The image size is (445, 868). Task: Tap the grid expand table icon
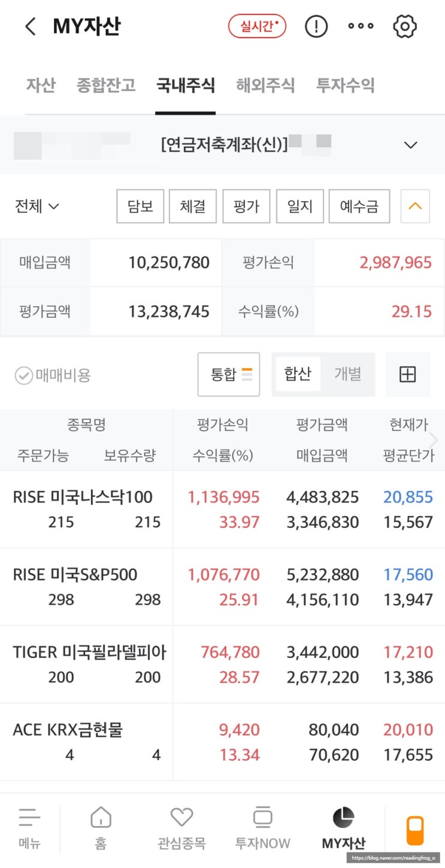[407, 375]
